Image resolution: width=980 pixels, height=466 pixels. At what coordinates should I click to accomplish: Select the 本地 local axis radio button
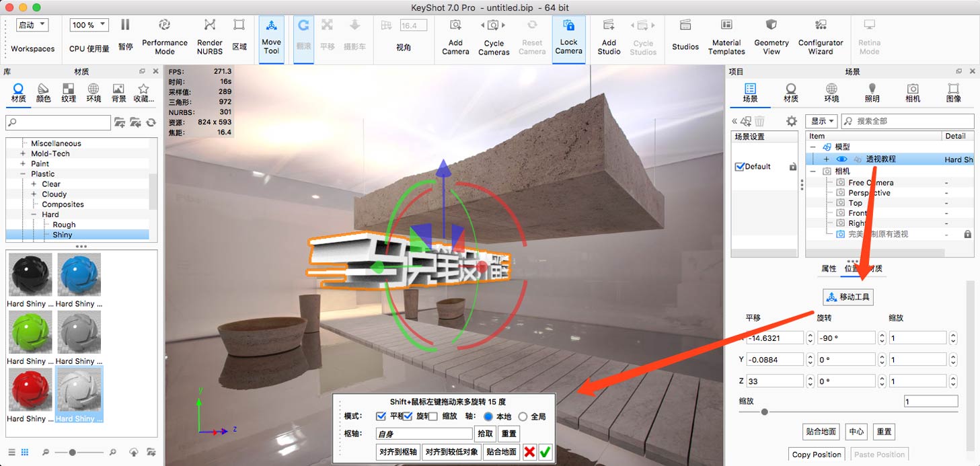tap(488, 416)
